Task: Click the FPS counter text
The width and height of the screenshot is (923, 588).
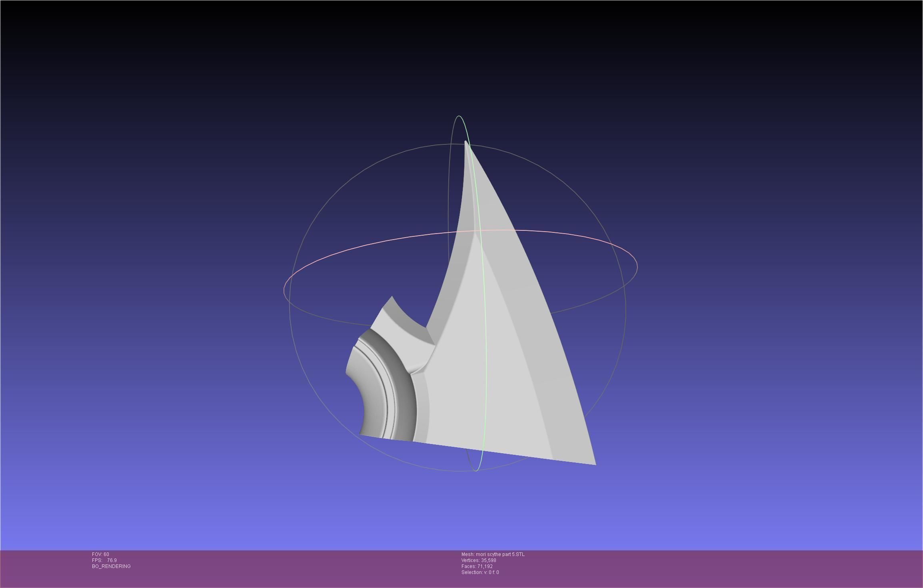Action: click(104, 560)
